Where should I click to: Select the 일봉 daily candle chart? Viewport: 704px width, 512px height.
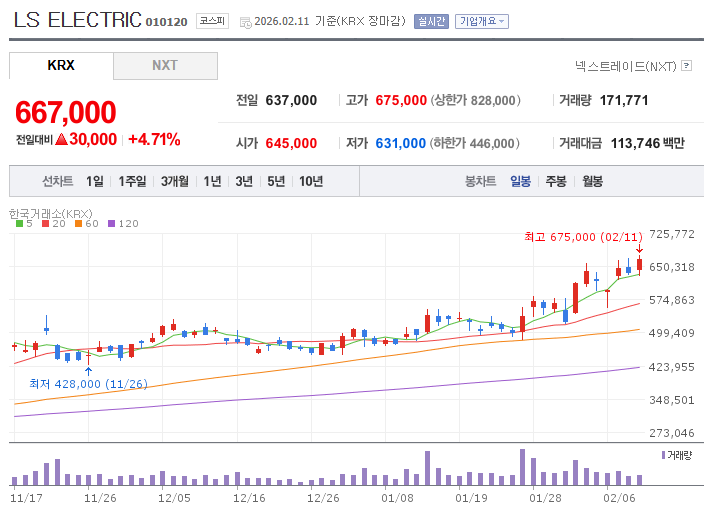(x=520, y=181)
